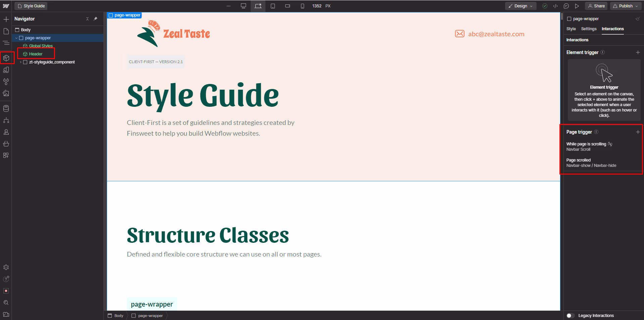Screen dimensions: 644x320
Task: Open the Navigator panel icon
Action: click(6, 43)
